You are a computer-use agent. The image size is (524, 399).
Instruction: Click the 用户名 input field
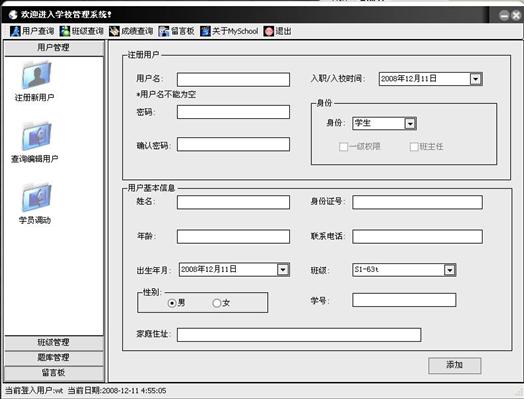tap(233, 80)
